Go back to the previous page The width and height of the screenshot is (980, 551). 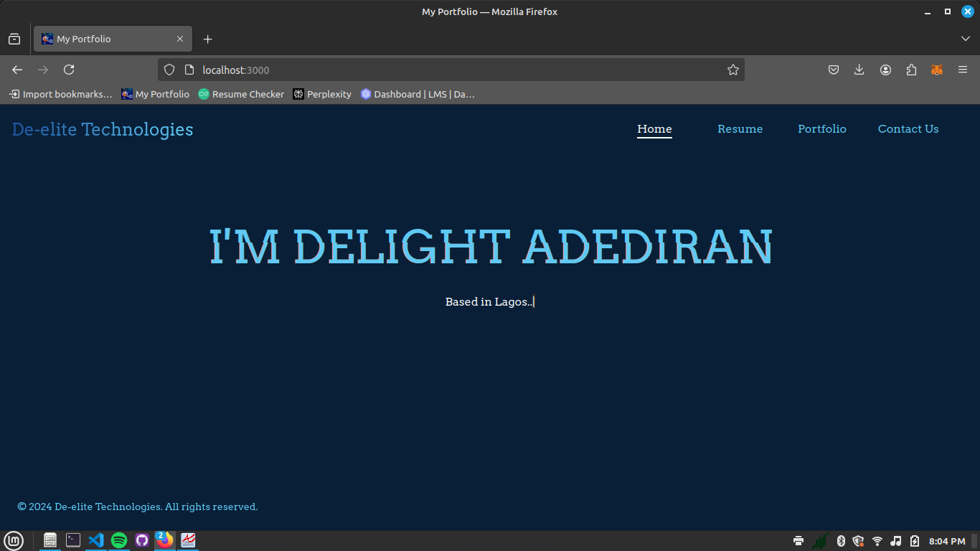[x=17, y=70]
